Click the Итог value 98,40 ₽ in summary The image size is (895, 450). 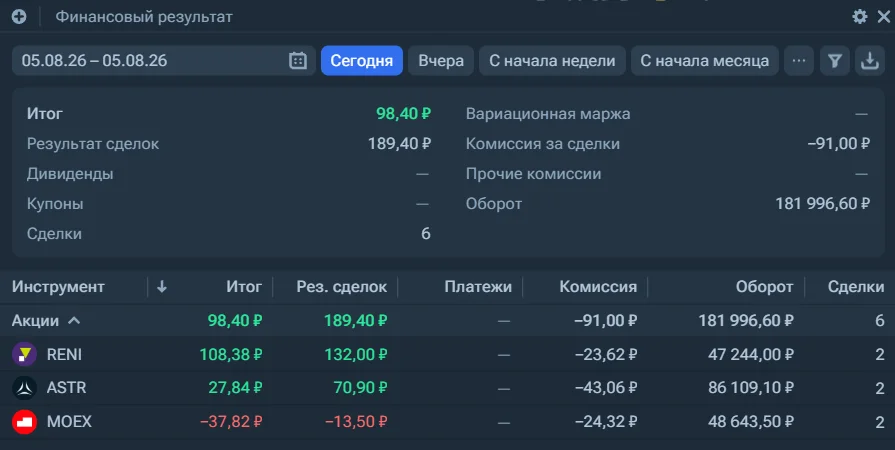[403, 114]
